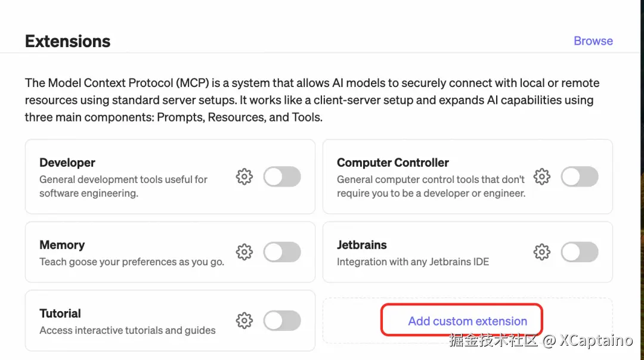Turn on Computer Controller switch
Screen dimensions: 644x360
point(579,177)
